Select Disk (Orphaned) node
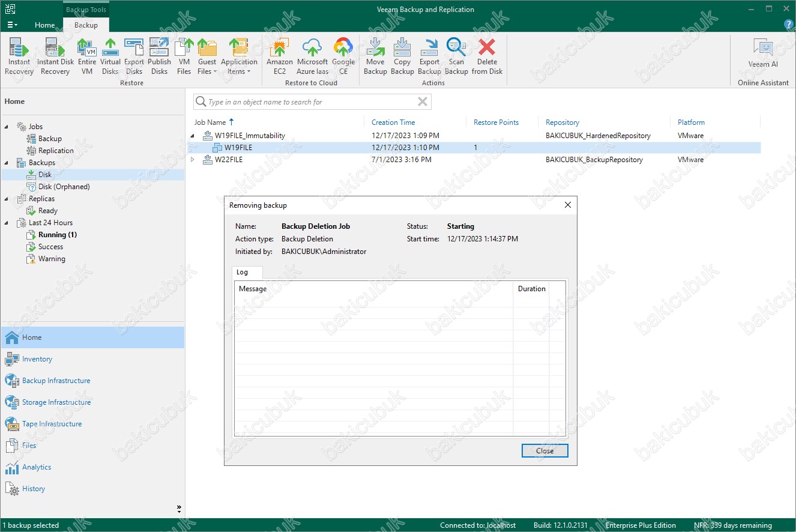Viewport: 796px width, 532px height. [64, 187]
